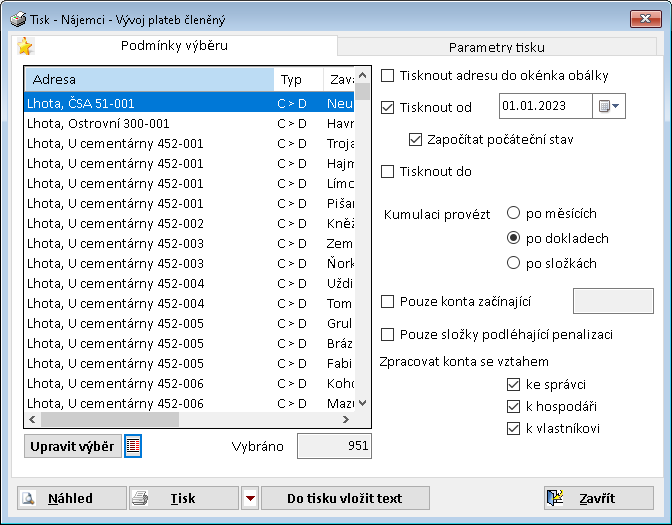Click the Pouze konta začínající text field
Screen dimensions: 672x525
[x=612, y=301]
